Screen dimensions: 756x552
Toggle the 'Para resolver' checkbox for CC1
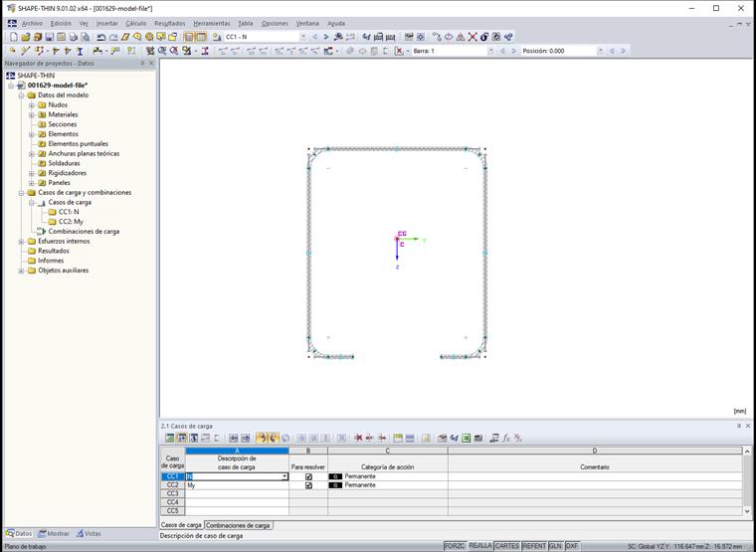click(308, 476)
